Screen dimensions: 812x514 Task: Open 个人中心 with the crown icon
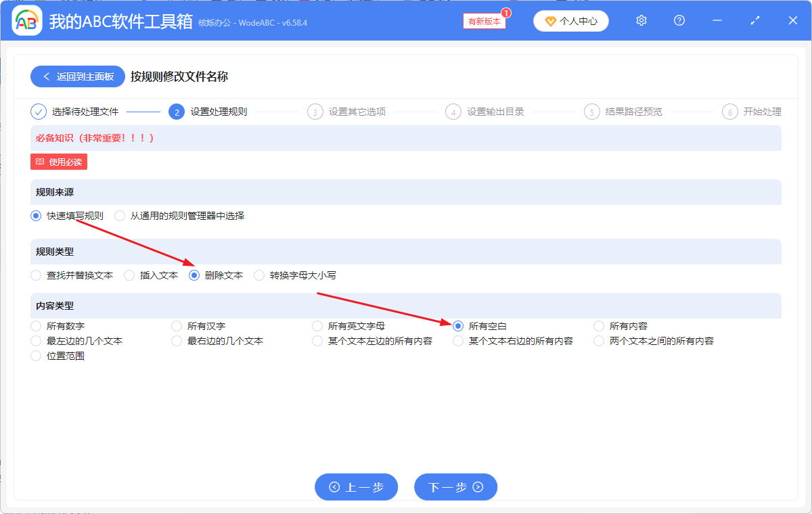pyautogui.click(x=570, y=20)
